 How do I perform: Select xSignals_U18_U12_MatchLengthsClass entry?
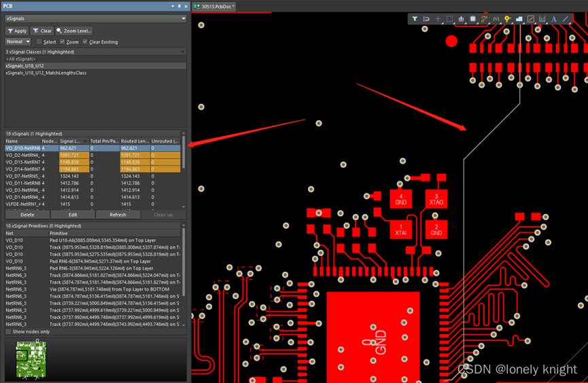[x=95, y=73]
